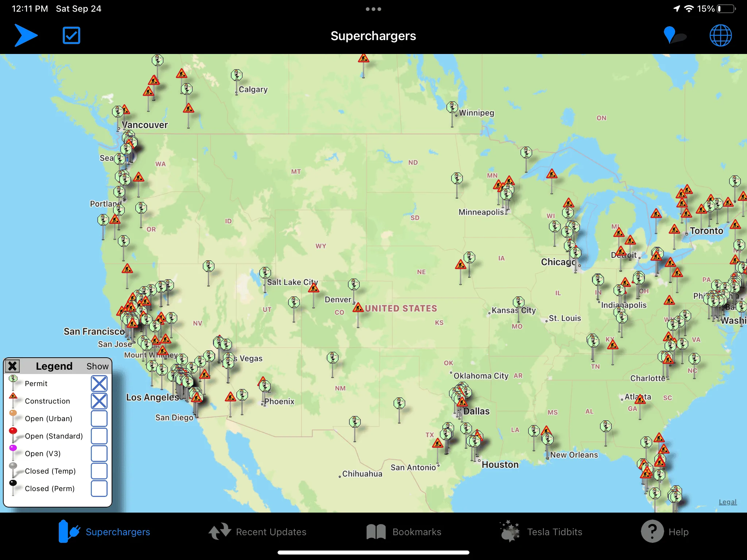
Task: Close the Legend panel with X
Action: pyautogui.click(x=12, y=366)
